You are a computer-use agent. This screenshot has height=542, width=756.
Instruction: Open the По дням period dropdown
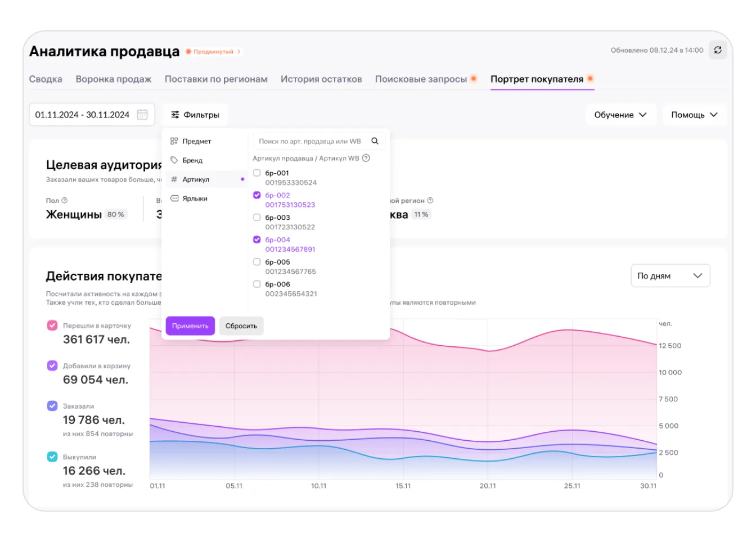coord(670,275)
